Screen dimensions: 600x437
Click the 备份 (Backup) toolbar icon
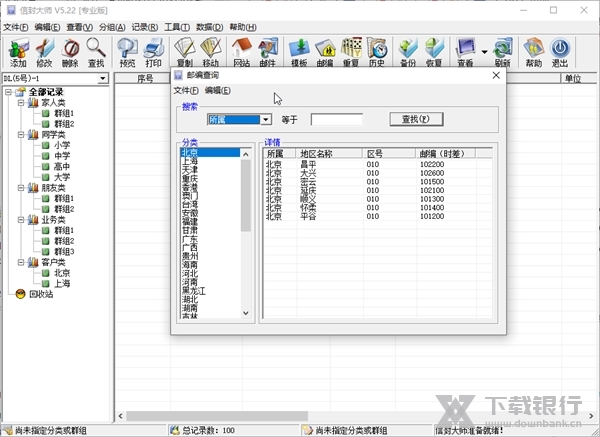408,52
